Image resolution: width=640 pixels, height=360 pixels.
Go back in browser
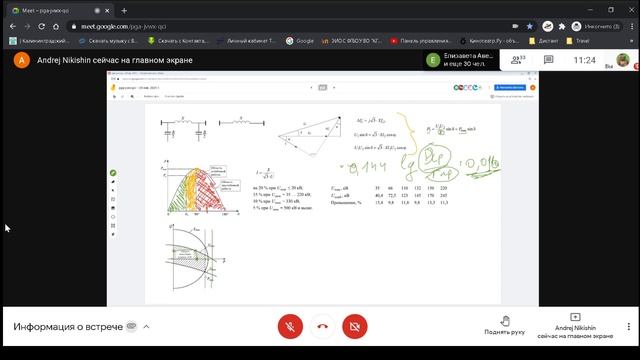[x=13, y=27]
